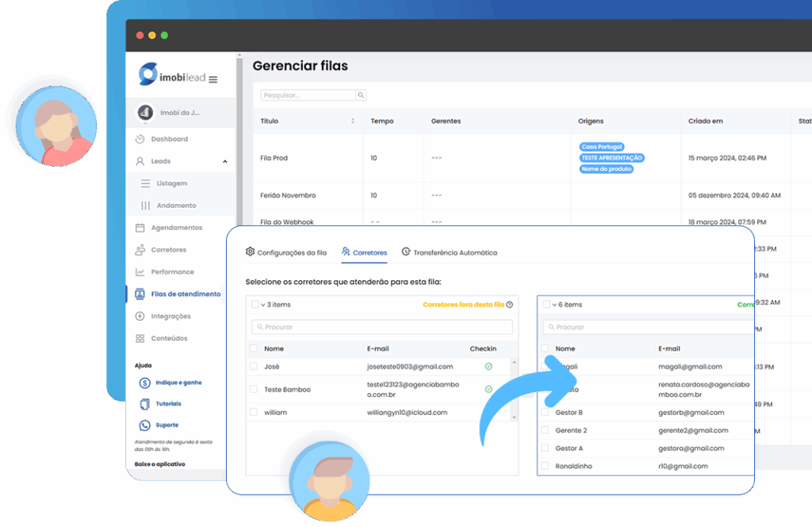Check the select-all box in 6 items list

click(546, 305)
